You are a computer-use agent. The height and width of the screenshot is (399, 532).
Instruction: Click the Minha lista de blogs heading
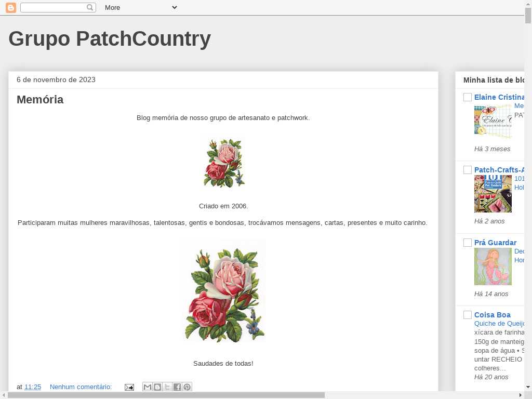point(494,80)
